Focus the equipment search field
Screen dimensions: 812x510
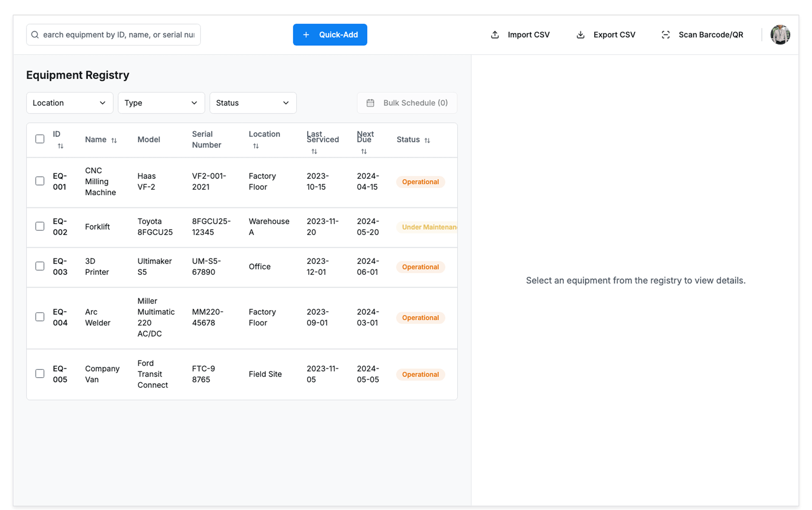pos(118,35)
